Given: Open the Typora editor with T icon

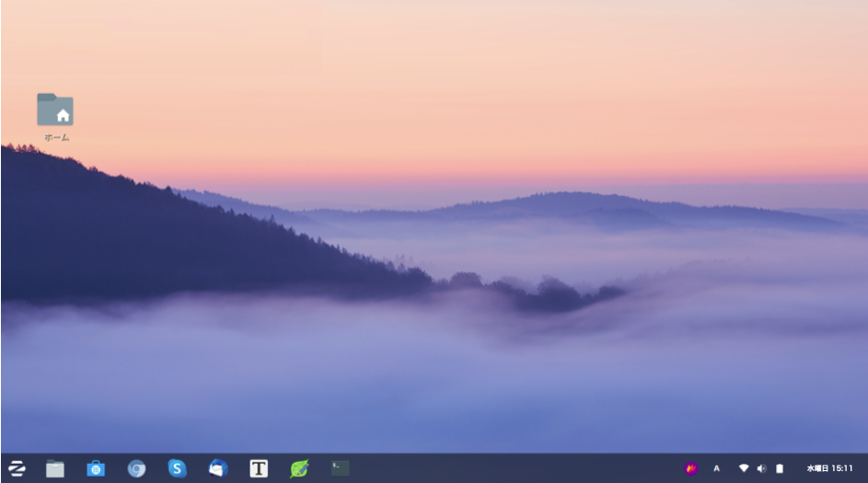Looking at the screenshot, I should (x=259, y=468).
